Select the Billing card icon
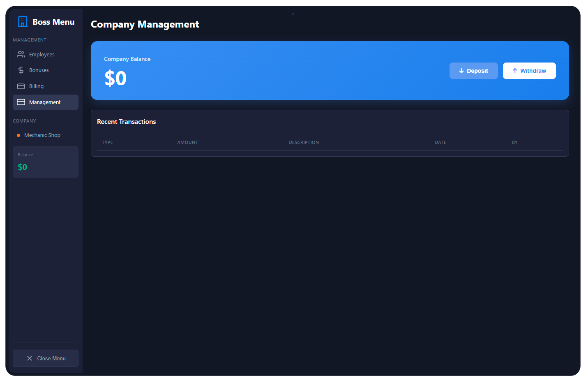This screenshot has width=588, height=385. tap(21, 86)
